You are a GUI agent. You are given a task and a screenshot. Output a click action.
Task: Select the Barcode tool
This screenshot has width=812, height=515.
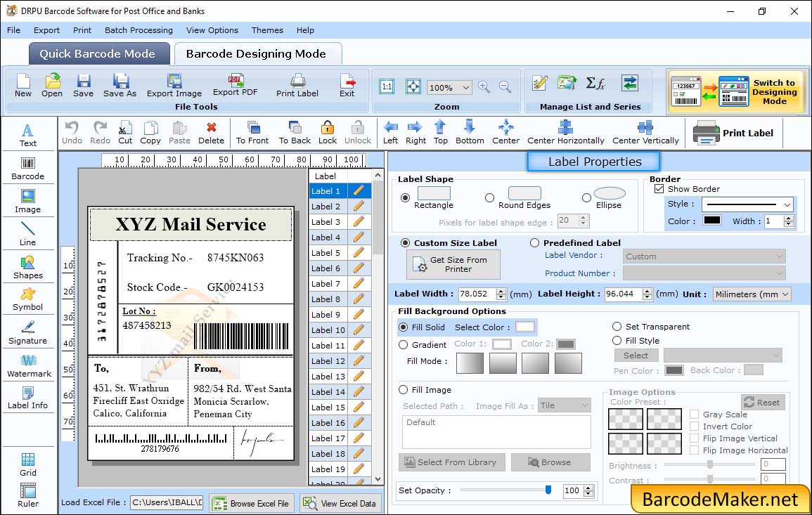28,169
